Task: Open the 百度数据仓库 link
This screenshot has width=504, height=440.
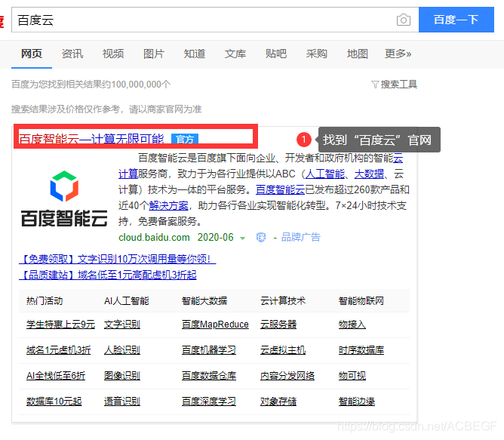Action: pyautogui.click(x=209, y=376)
